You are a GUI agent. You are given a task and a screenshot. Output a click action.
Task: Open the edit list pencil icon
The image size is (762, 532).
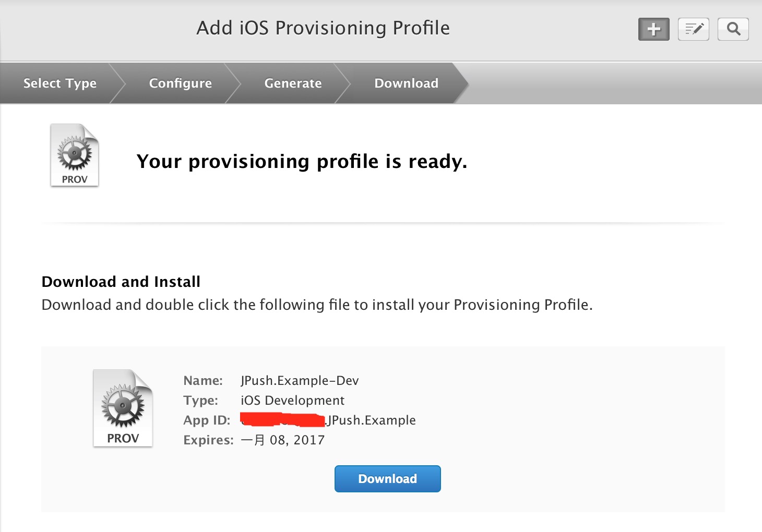(x=693, y=29)
